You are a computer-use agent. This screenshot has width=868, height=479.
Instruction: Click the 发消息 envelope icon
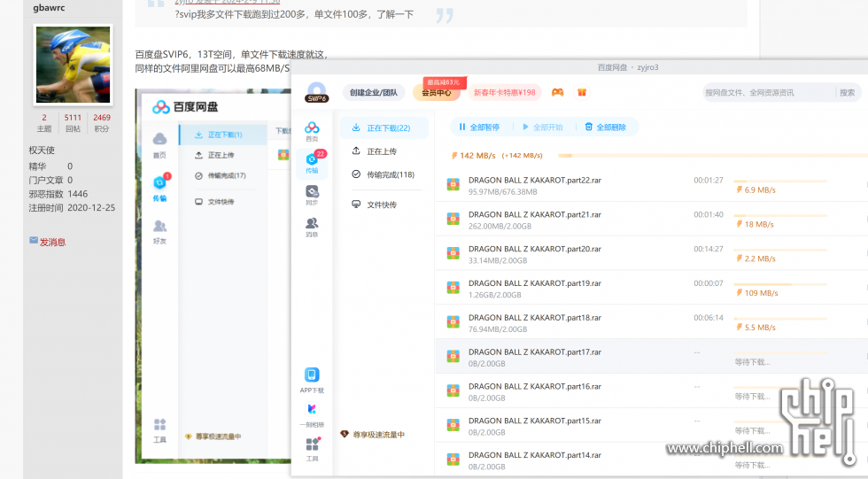[34, 241]
